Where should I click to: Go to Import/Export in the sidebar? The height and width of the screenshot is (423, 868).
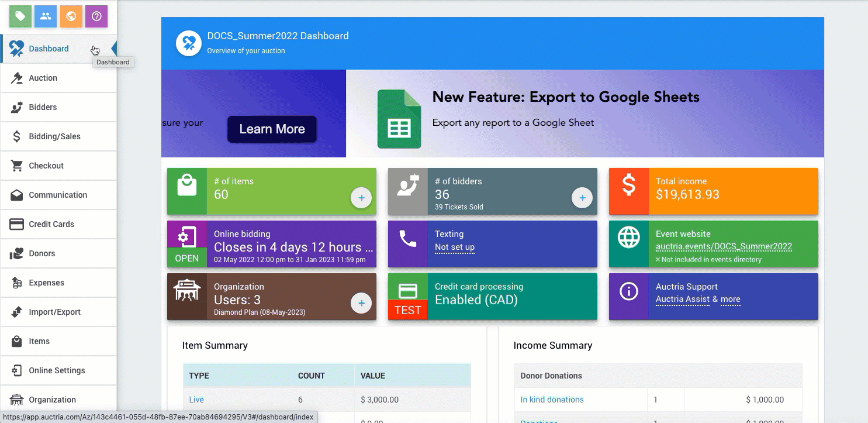click(x=54, y=312)
